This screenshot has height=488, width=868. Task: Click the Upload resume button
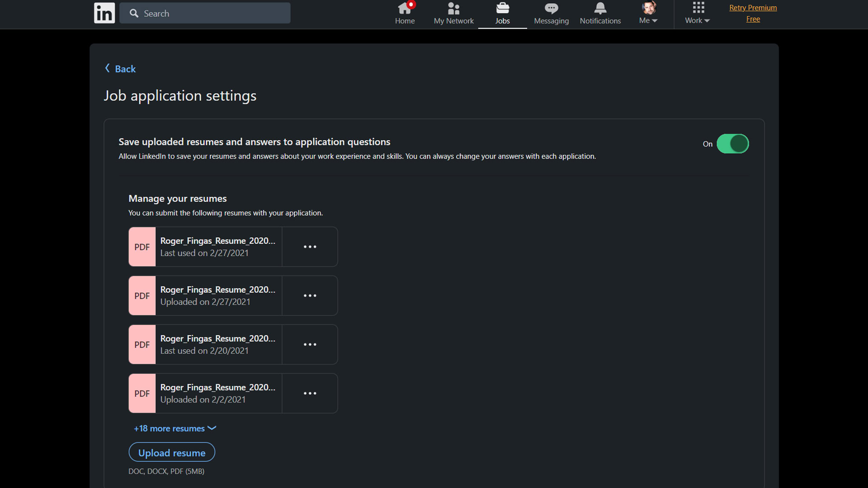pyautogui.click(x=172, y=452)
